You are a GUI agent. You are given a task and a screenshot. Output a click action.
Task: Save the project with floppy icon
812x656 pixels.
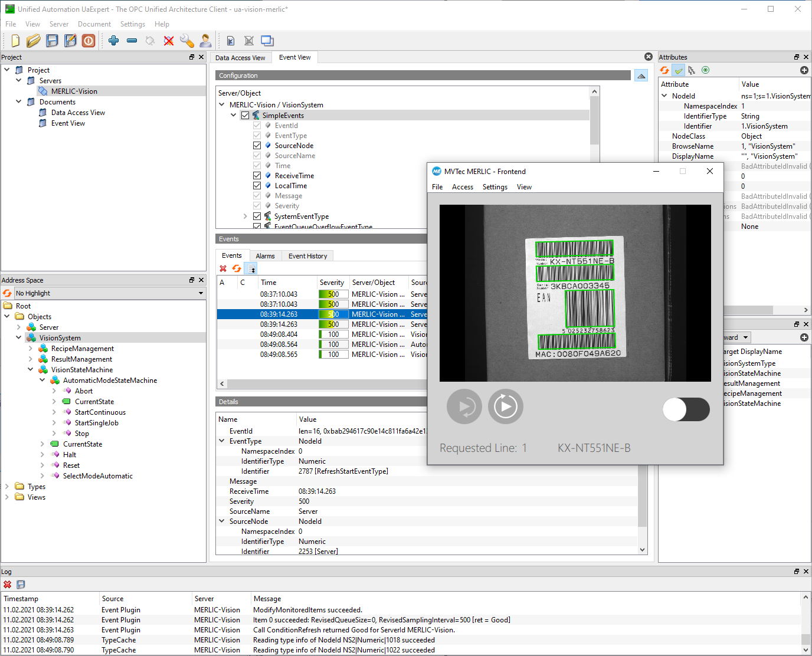point(53,41)
